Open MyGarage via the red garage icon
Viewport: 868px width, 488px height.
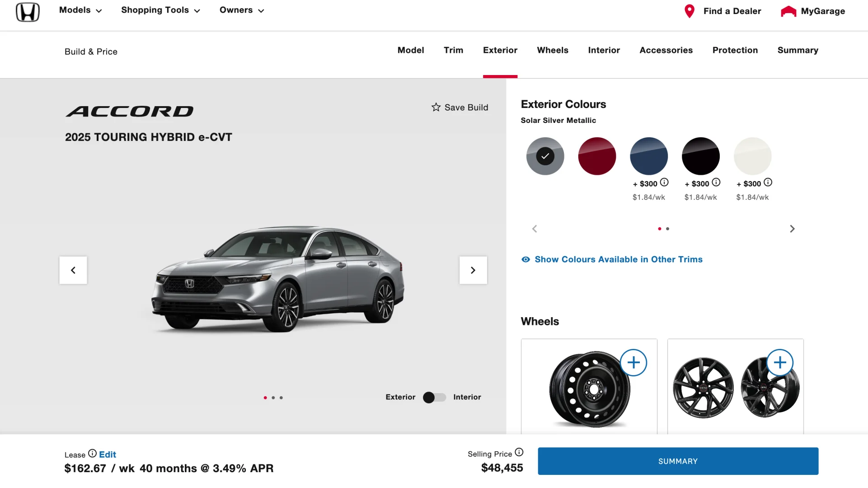coord(788,11)
